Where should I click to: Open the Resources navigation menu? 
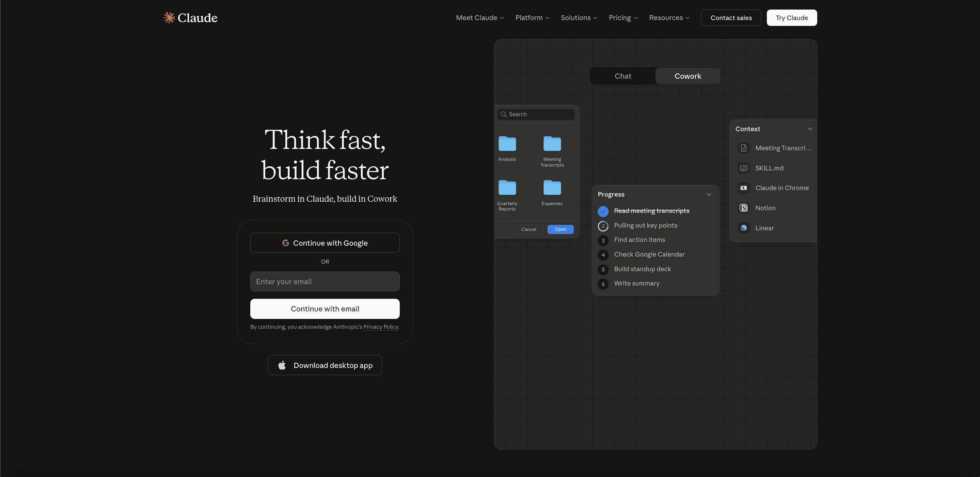[x=669, y=18]
